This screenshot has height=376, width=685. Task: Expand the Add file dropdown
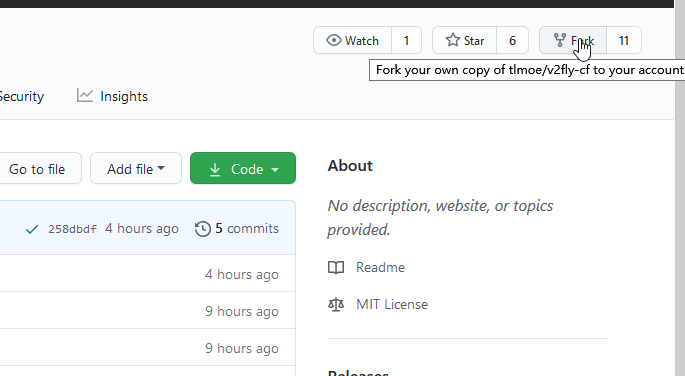tap(136, 168)
